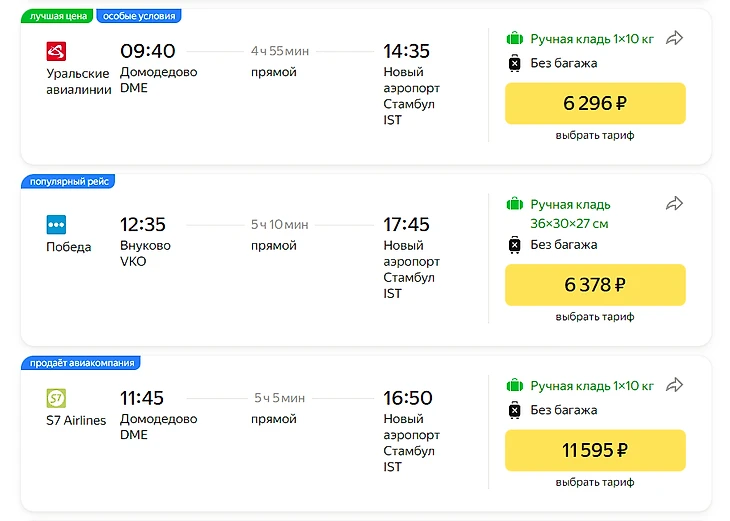Click the no-baggage icon for Ural Airlines
Screen dimensions: 730x521
(x=515, y=63)
